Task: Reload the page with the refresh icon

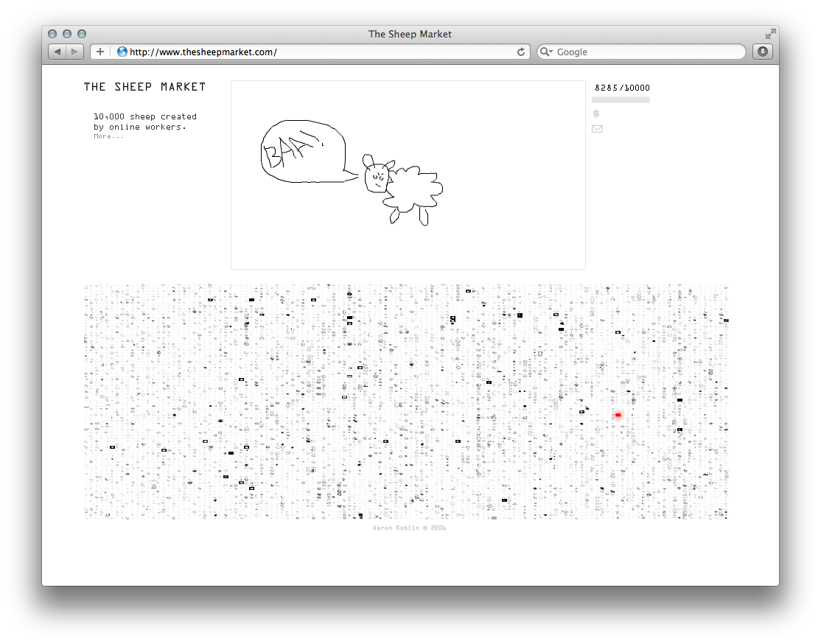Action: pyautogui.click(x=521, y=52)
